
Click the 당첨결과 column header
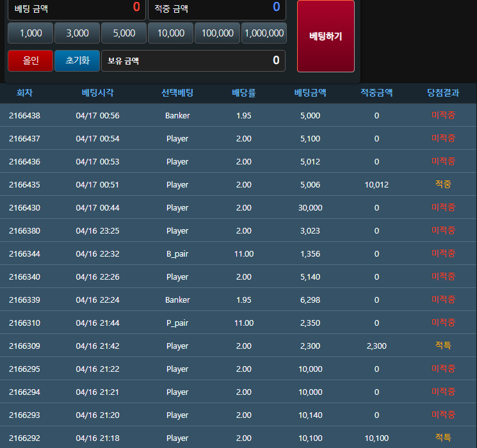tap(443, 93)
